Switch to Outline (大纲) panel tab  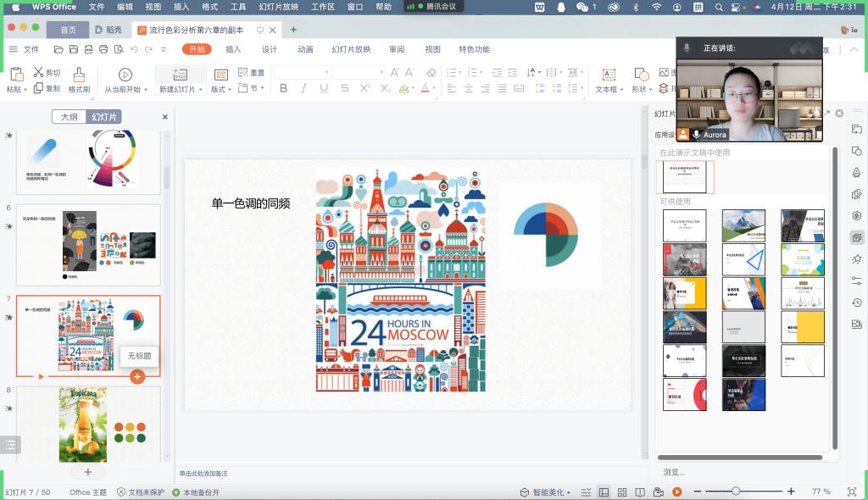[x=70, y=117]
